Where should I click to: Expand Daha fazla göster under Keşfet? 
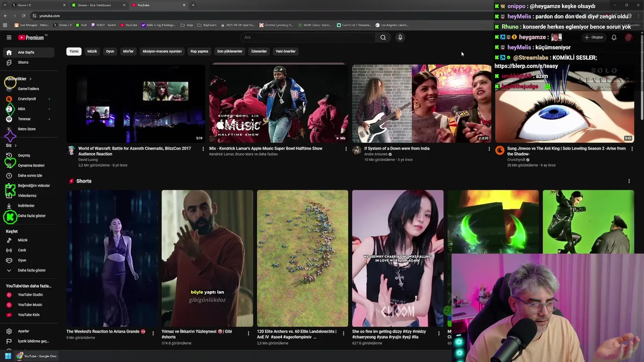pyautogui.click(x=30, y=270)
